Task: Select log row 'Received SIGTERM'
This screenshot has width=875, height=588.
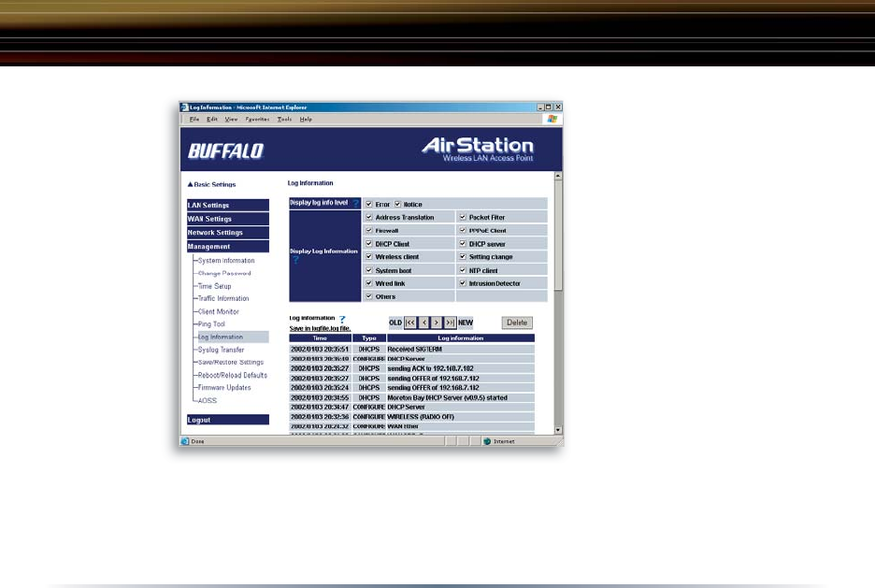Action: coord(412,350)
